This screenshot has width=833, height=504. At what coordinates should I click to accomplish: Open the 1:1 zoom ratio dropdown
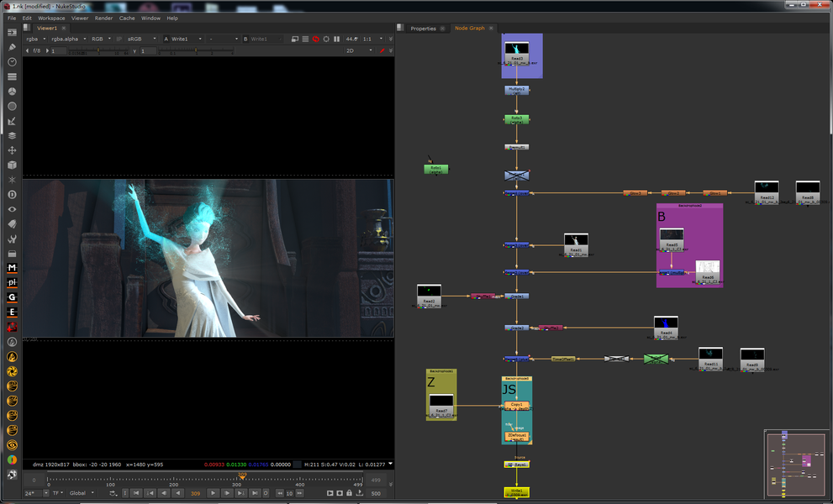click(x=372, y=39)
